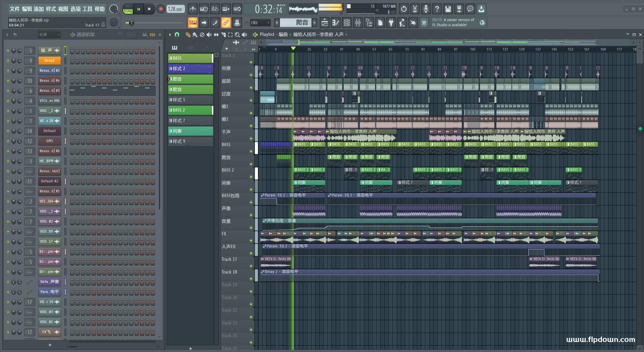Click the question mark help icon
This screenshot has height=352, width=644.
click(437, 9)
